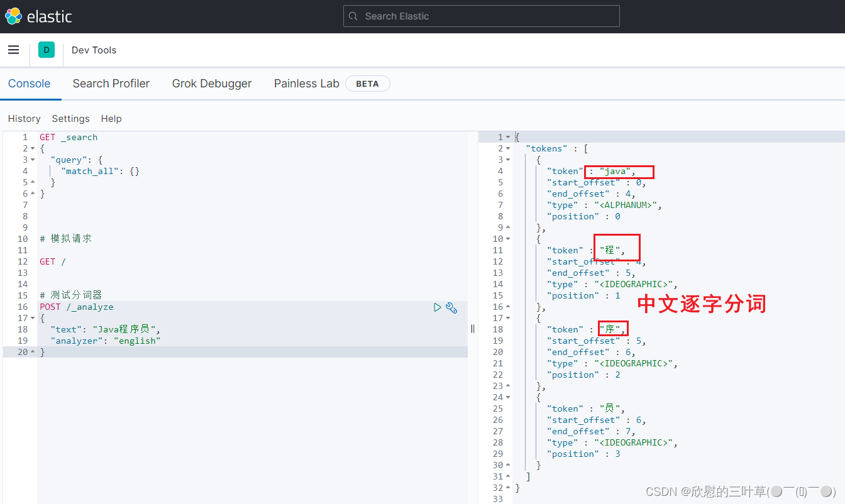Open Console Settings
Image resolution: width=845 pixels, height=504 pixels.
pyautogui.click(x=70, y=118)
